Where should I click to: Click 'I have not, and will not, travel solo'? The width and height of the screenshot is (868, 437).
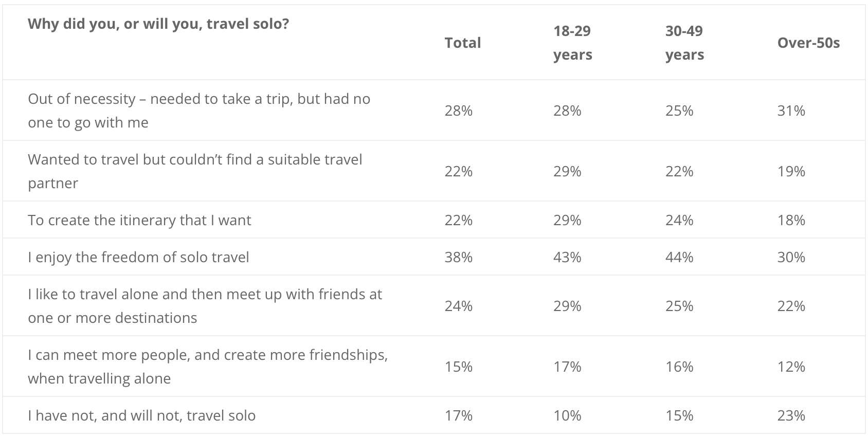(x=141, y=415)
